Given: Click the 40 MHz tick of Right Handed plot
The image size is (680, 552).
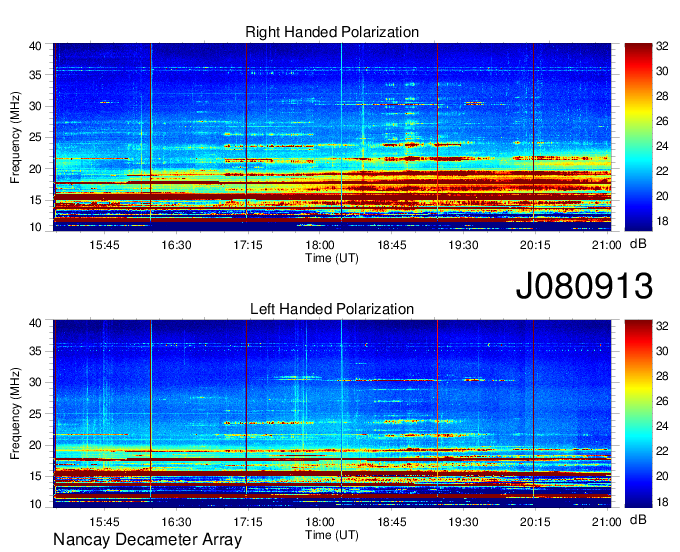Looking at the screenshot, I should coord(35,46).
